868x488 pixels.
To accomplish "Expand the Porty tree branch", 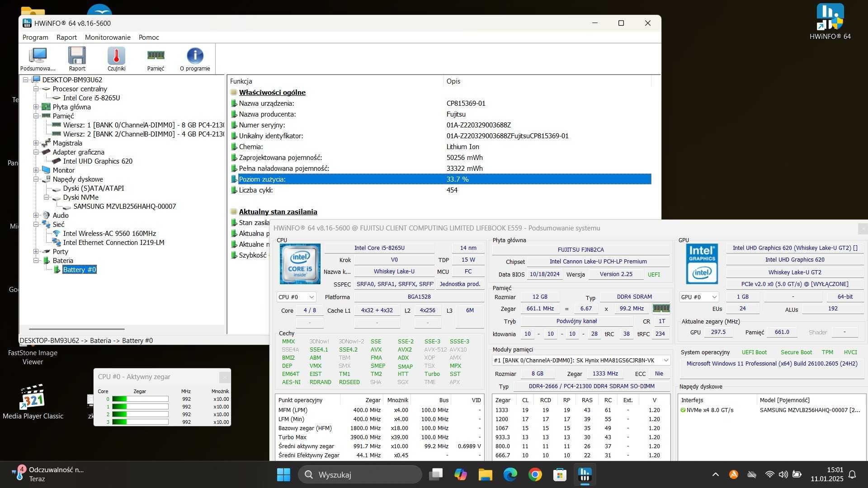I will point(36,252).
